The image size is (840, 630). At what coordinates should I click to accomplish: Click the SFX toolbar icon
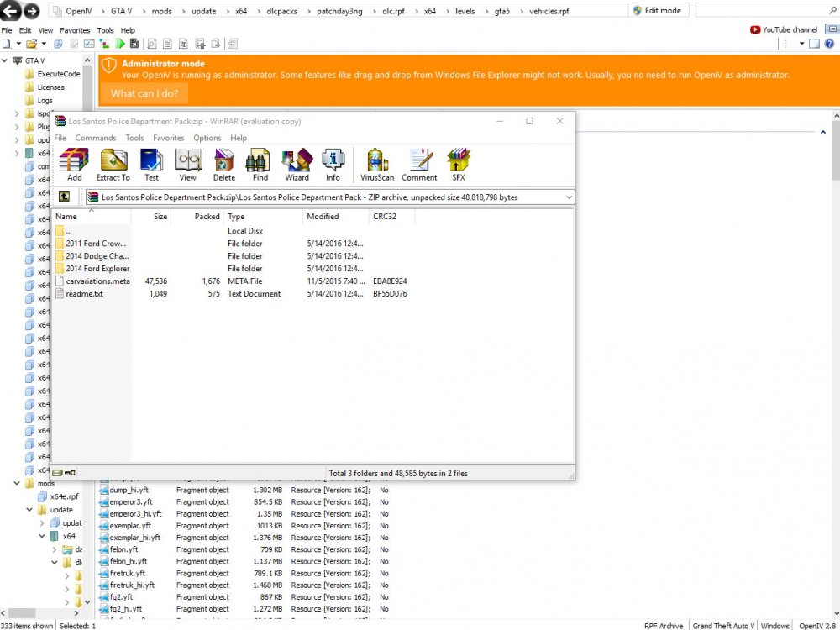(x=458, y=164)
